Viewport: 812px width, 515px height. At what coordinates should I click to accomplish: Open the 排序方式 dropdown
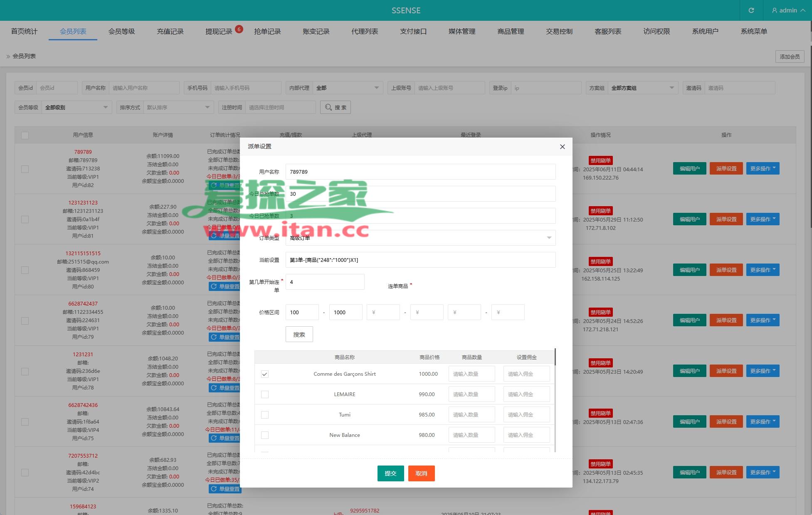[x=178, y=107]
